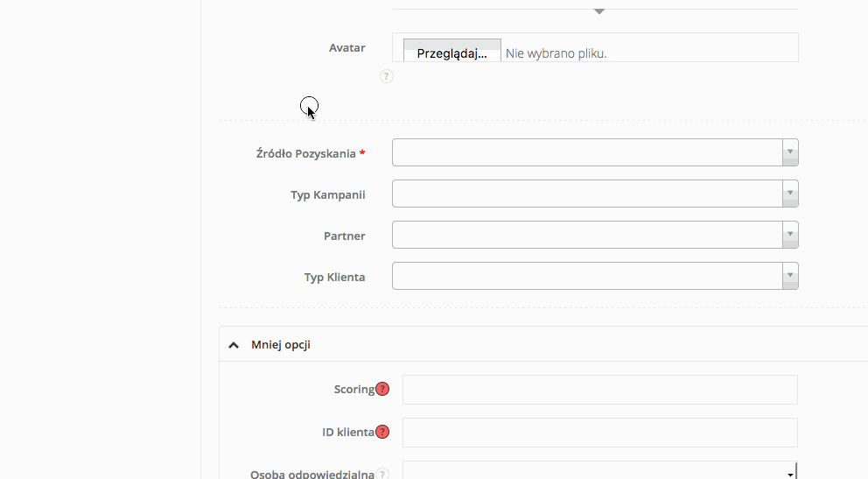Click the red help icon beside ID klienta
This screenshot has height=479, width=868.
(382, 432)
